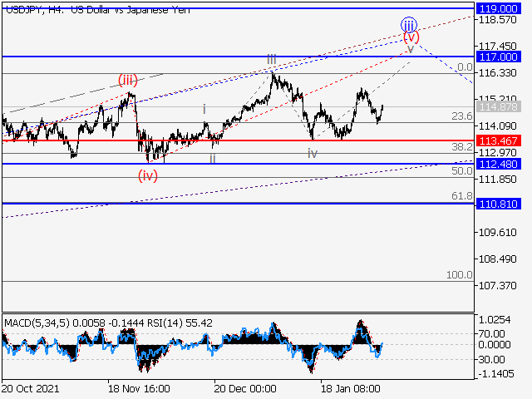532x399 pixels.
Task: Select the red (iv) wave label
Action: [148, 175]
